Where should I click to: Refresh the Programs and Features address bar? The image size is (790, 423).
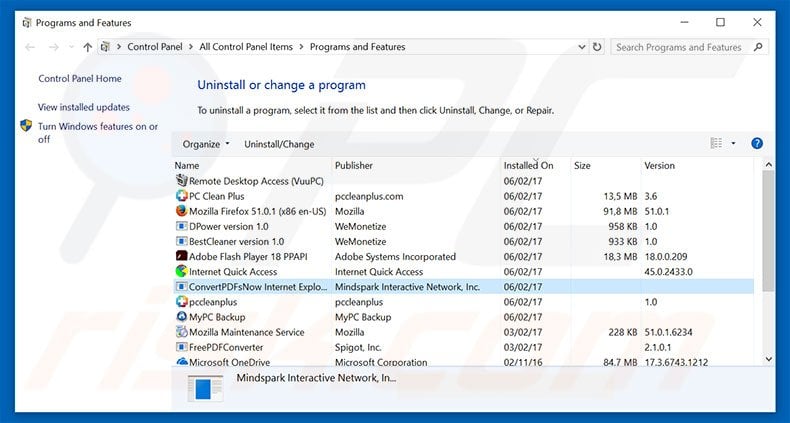(597, 47)
